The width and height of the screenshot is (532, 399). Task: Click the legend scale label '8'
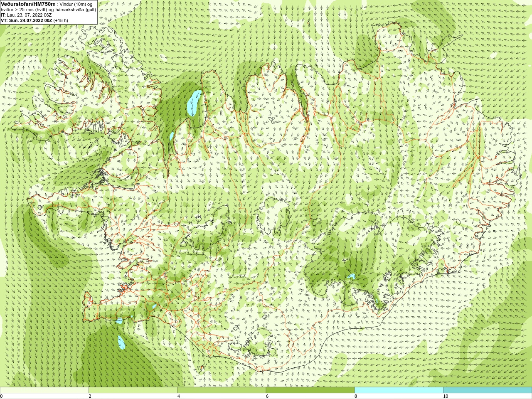[355, 397]
